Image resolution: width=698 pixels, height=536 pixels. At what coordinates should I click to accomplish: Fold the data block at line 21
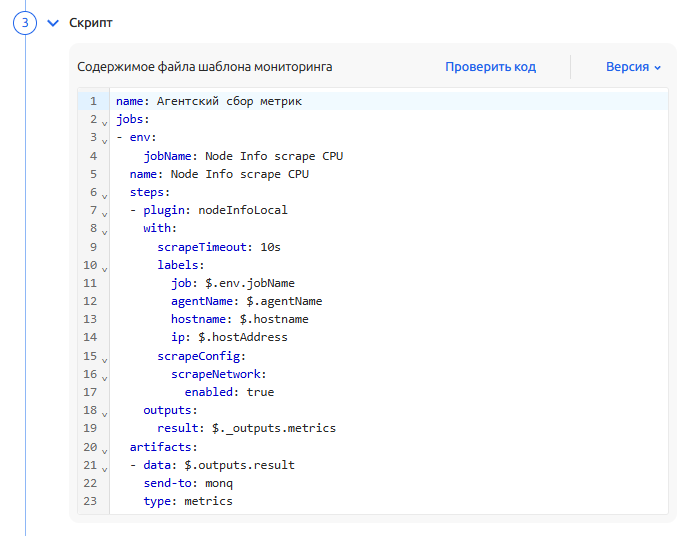(x=104, y=467)
